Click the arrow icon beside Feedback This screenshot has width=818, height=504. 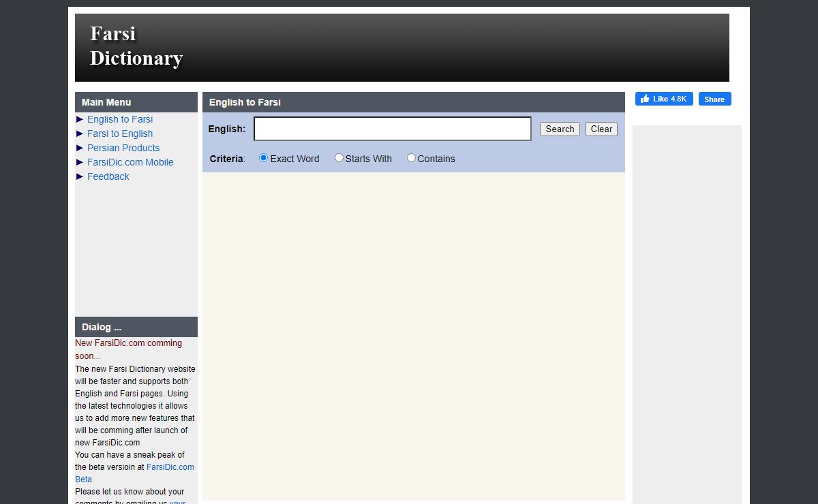[80, 176]
